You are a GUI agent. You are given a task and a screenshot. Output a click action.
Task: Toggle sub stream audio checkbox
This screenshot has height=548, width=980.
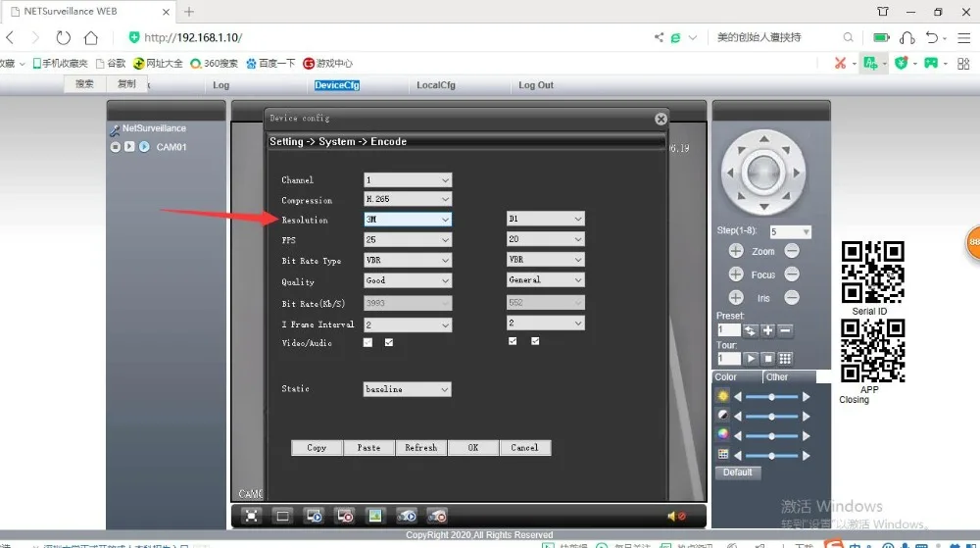[535, 341]
